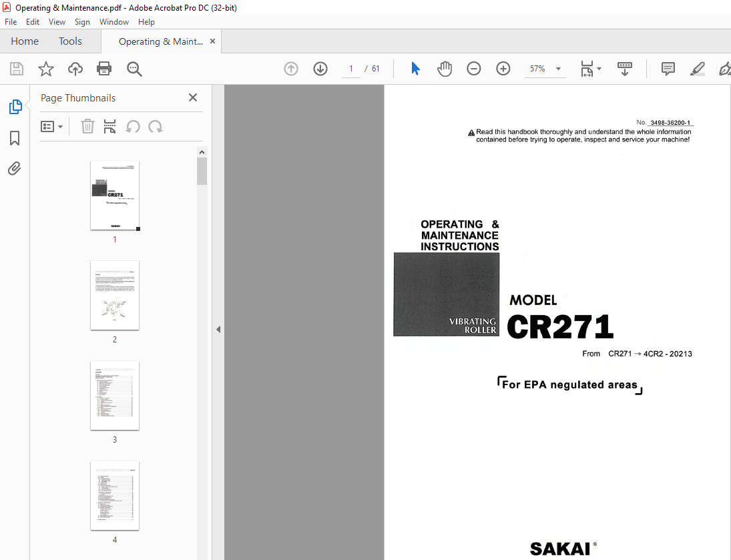Viewport: 731px width, 560px height.
Task: Open the Sign menu
Action: pos(82,22)
